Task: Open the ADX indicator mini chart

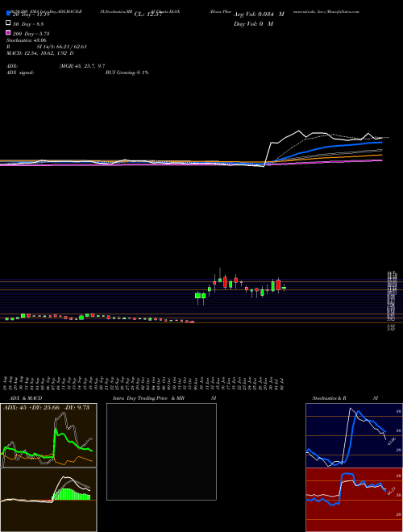Action: (48, 435)
